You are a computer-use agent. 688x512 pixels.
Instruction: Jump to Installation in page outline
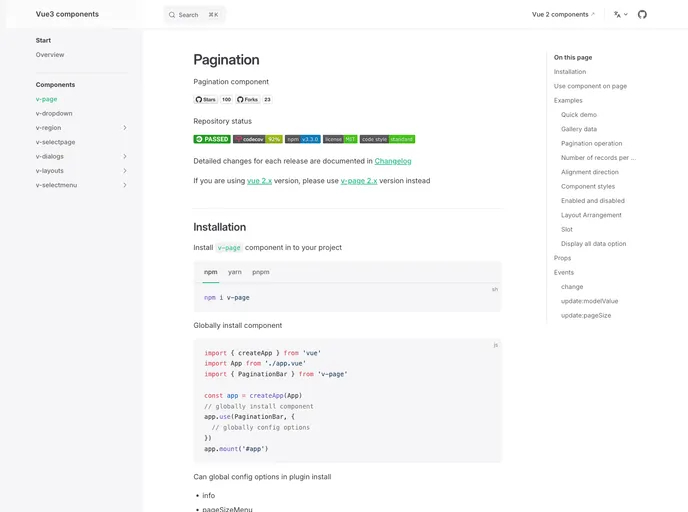pos(570,72)
